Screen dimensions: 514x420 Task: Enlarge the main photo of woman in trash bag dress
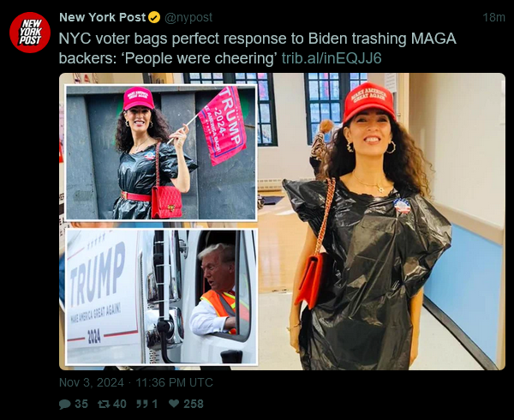pos(381,221)
